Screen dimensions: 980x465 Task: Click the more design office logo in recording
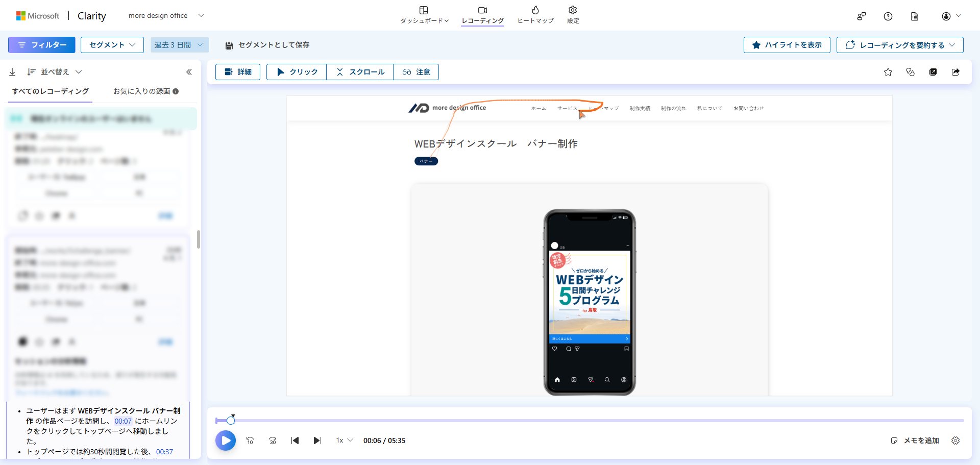(447, 108)
